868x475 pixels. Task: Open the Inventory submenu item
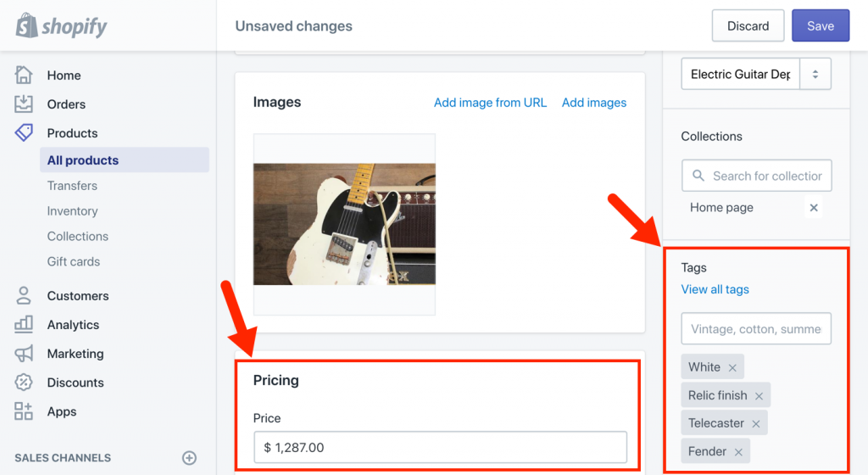(x=72, y=211)
